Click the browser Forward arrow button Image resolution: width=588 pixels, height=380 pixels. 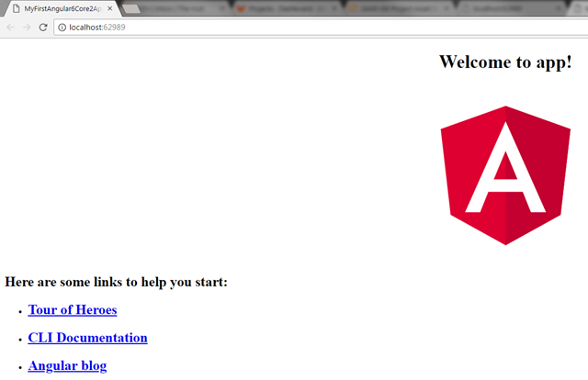[x=27, y=27]
